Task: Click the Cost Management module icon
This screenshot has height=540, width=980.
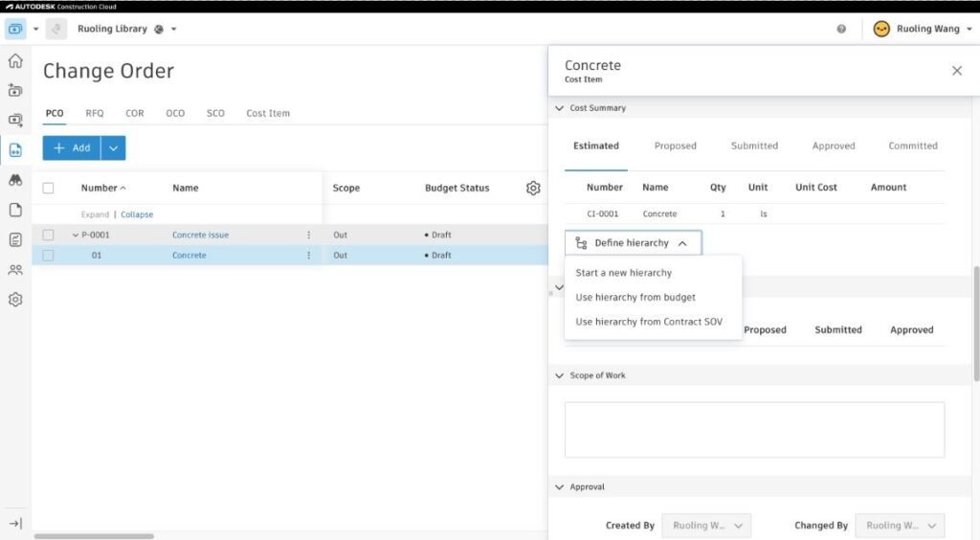Action: 15,29
